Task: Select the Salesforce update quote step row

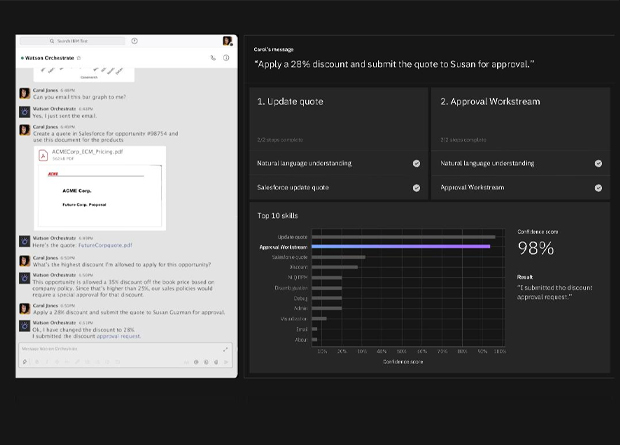Action: [339, 188]
